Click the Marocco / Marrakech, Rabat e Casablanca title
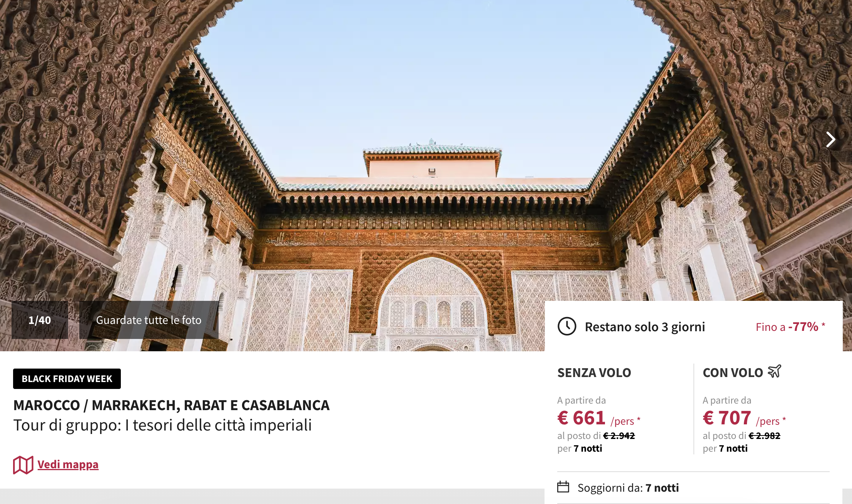The image size is (852, 504). click(172, 405)
